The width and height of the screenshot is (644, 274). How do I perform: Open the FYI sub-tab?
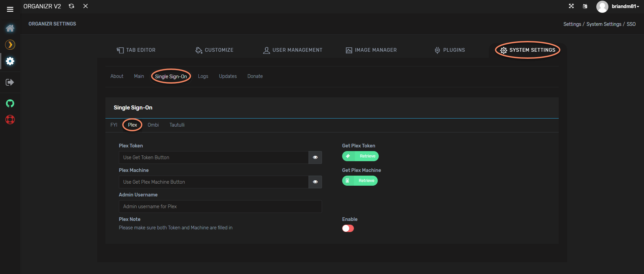[114, 125]
